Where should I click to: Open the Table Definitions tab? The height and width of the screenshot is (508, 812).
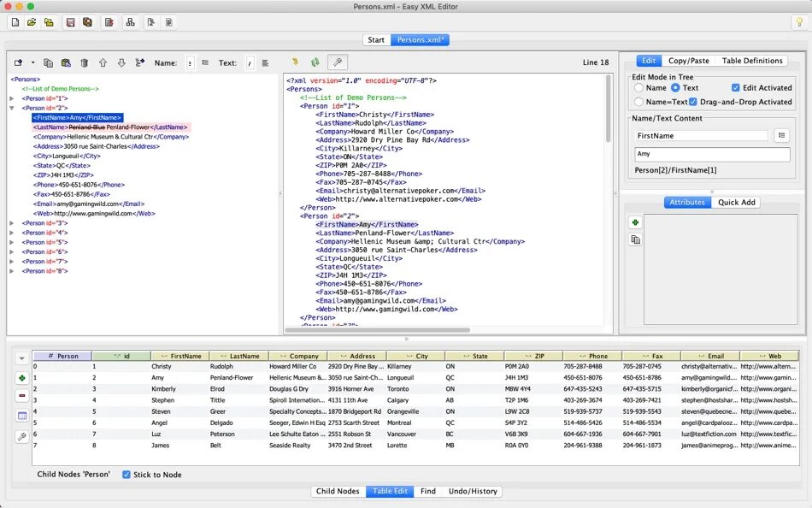pos(752,61)
